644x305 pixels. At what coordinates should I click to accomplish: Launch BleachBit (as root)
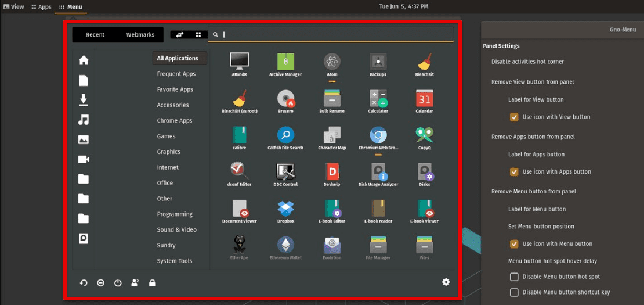click(240, 102)
